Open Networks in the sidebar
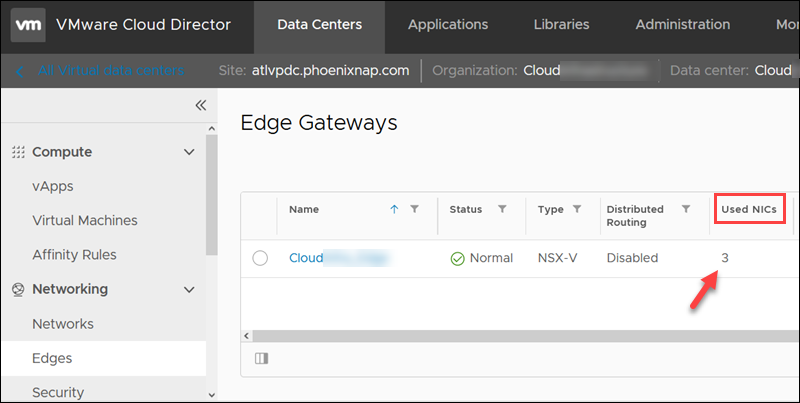 pyautogui.click(x=63, y=324)
